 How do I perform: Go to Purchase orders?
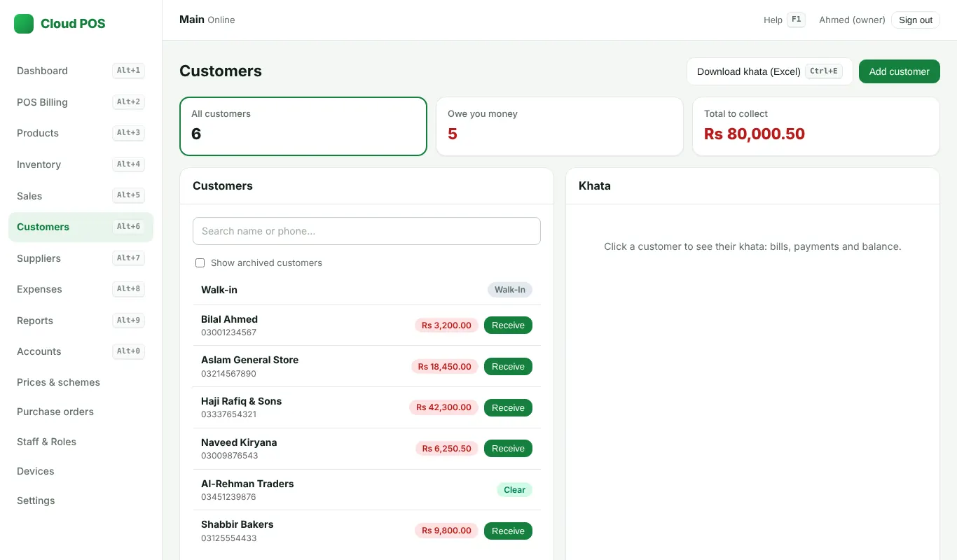coord(81,412)
